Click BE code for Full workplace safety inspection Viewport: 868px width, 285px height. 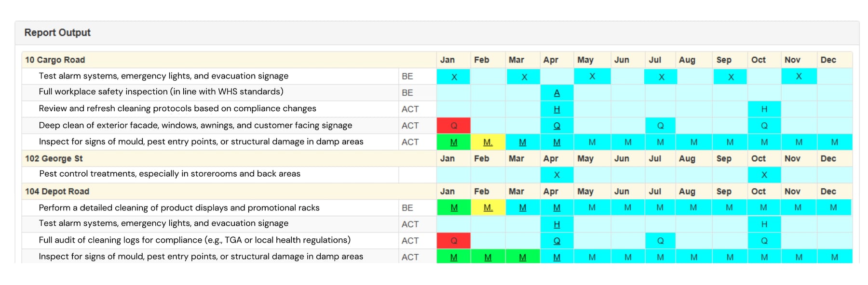click(407, 92)
